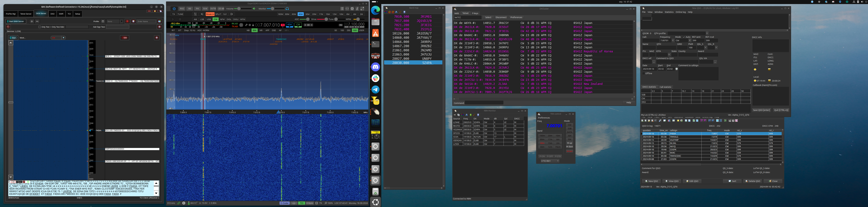Open Microsoft Edge from dock

(375, 10)
